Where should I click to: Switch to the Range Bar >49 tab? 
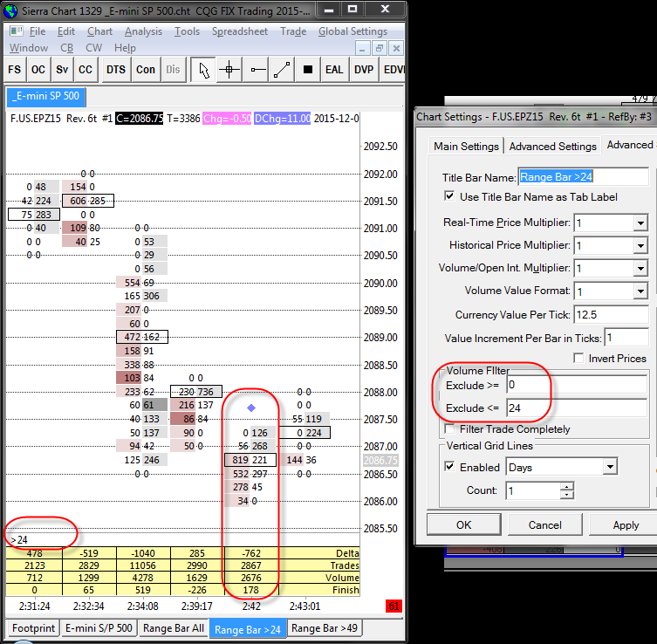click(325, 628)
